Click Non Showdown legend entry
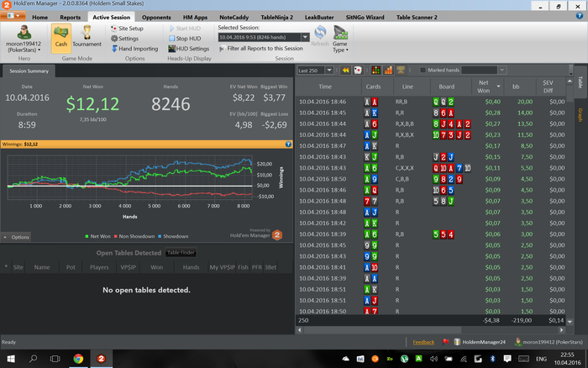 pos(134,236)
